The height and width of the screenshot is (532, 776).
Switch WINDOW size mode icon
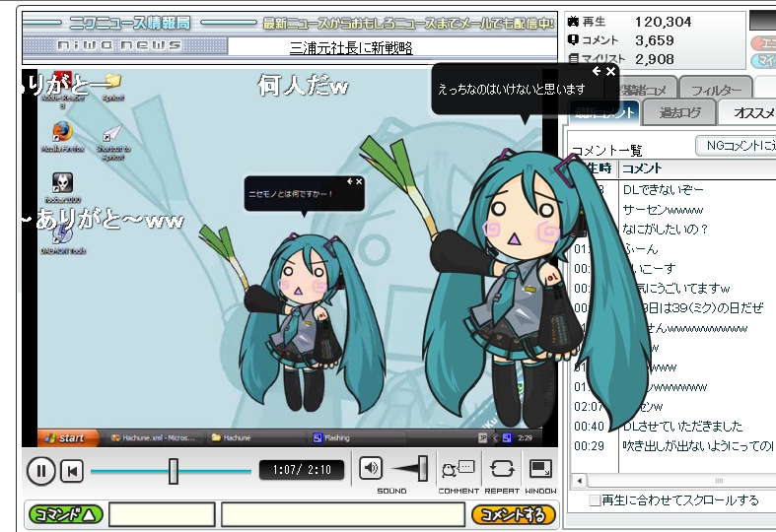pyautogui.click(x=540, y=468)
